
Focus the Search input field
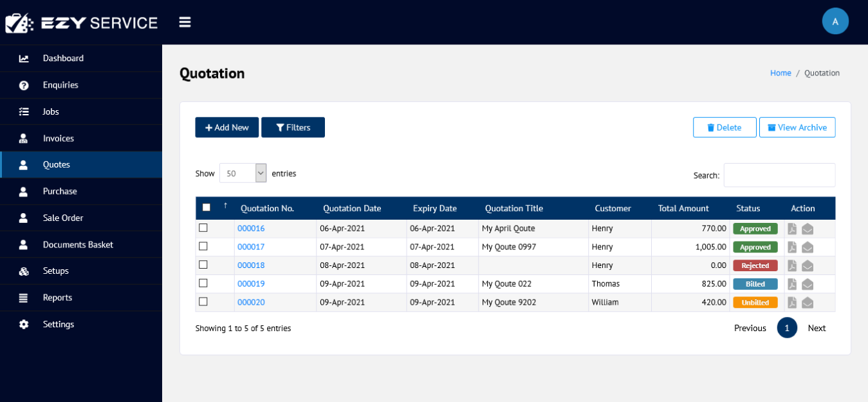[779, 175]
